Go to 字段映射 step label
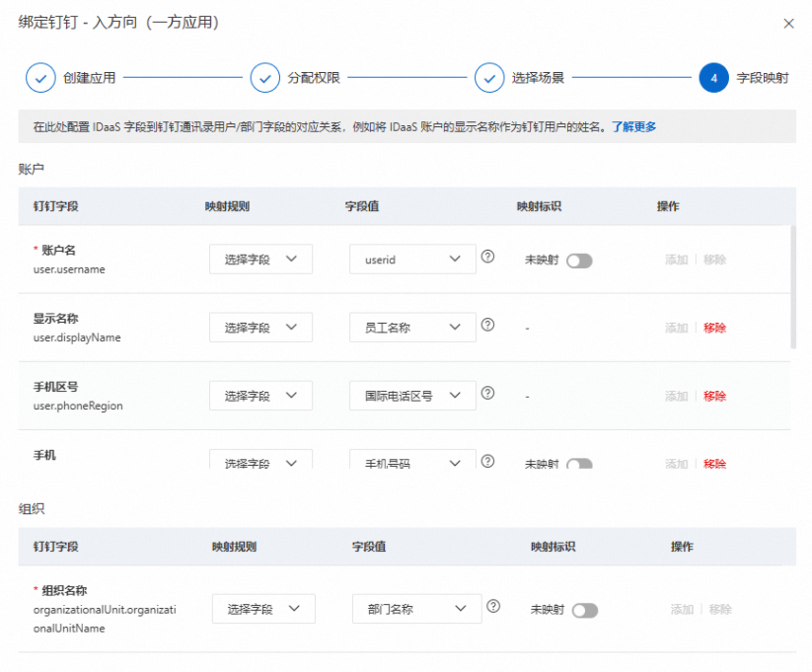This screenshot has height=672, width=812. click(763, 78)
